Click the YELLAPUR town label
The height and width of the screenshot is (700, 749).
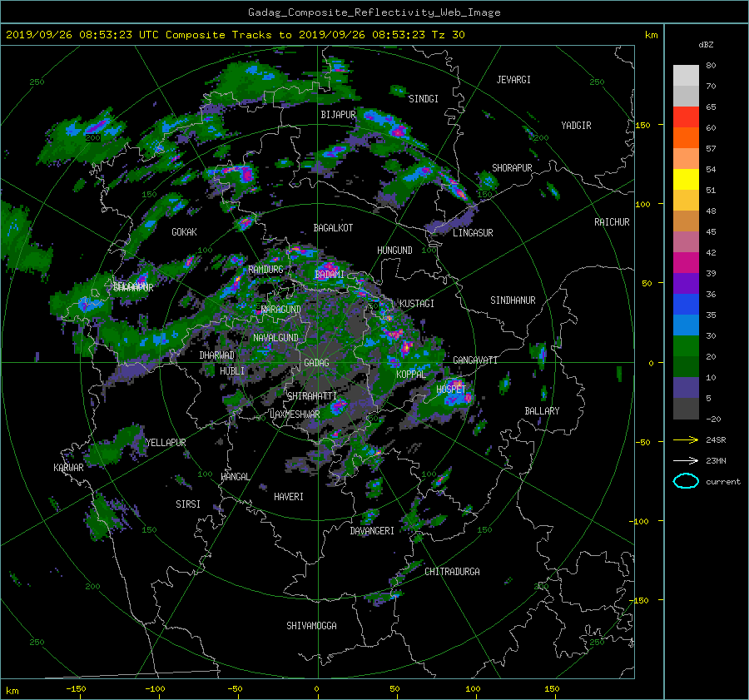166,443
